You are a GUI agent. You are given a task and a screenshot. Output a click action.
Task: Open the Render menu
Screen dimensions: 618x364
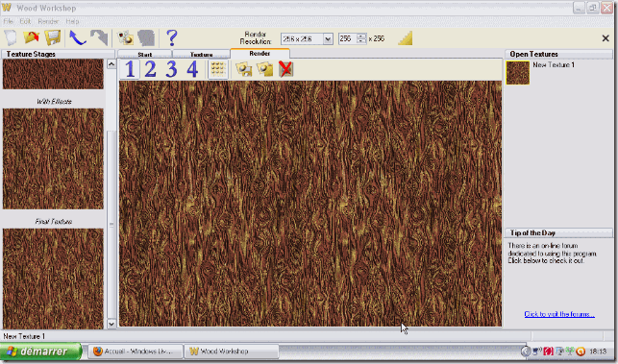tap(48, 21)
